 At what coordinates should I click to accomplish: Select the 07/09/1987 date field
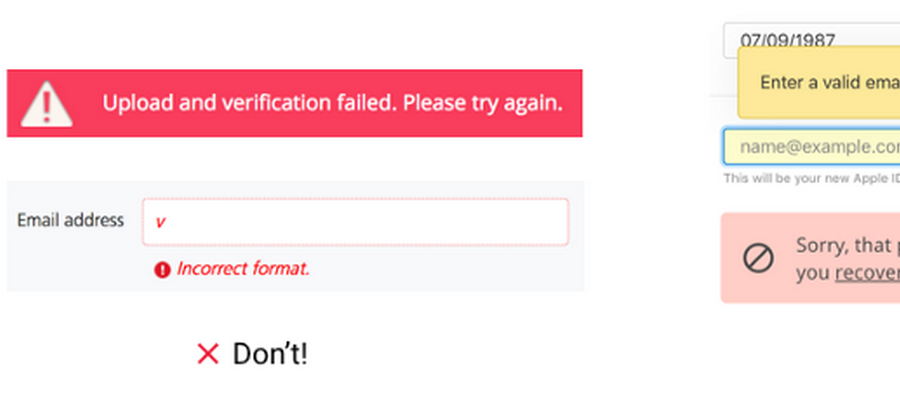[790, 41]
